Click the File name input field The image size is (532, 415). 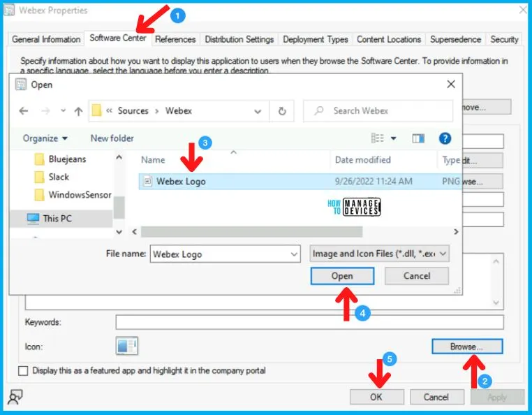pos(226,254)
